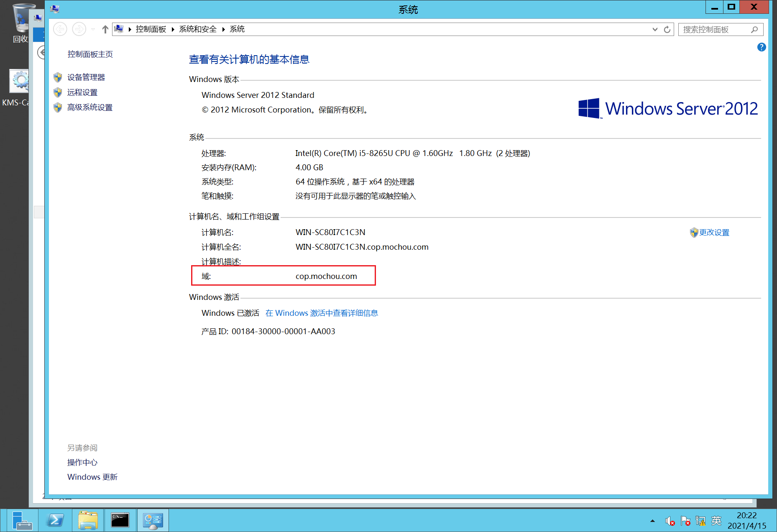
Task: Click 控制面板 in the address breadcrumb
Action: [x=151, y=29]
